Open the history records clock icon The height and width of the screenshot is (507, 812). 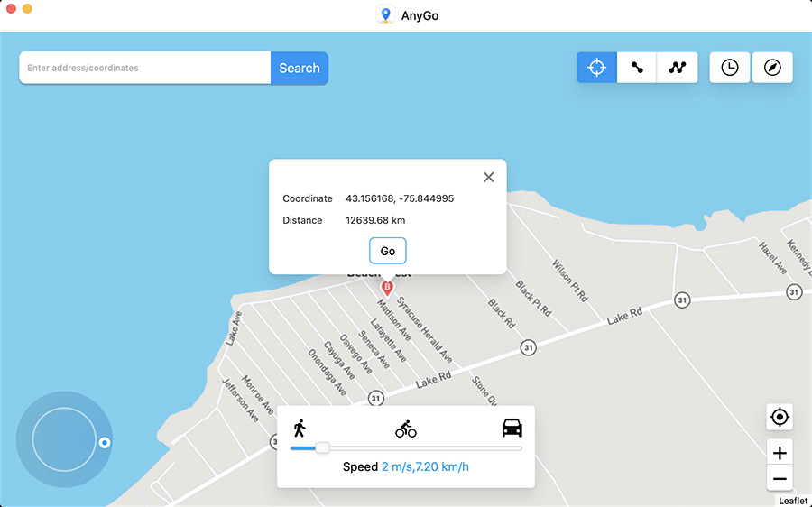tap(730, 68)
